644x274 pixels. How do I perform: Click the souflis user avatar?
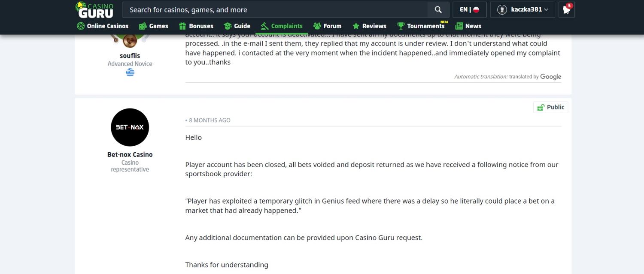point(130,41)
